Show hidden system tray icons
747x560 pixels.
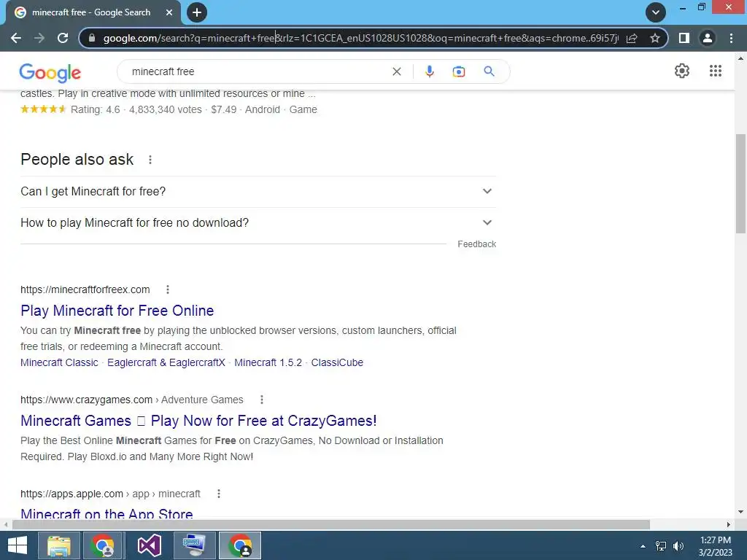coord(643,546)
